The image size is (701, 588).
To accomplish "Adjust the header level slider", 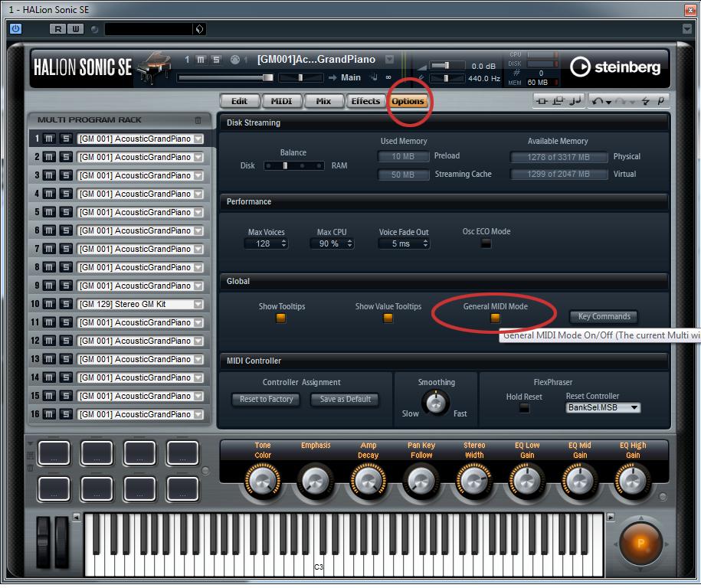I will coord(225,78).
